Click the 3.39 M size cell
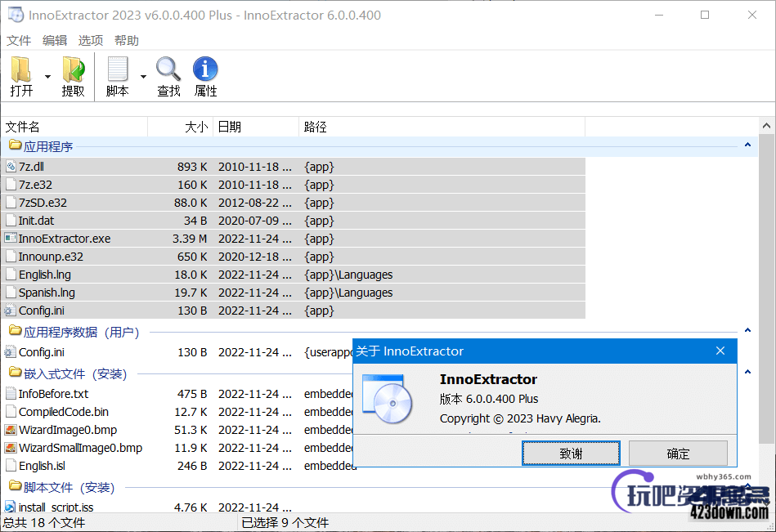The image size is (776, 532). 190,239
